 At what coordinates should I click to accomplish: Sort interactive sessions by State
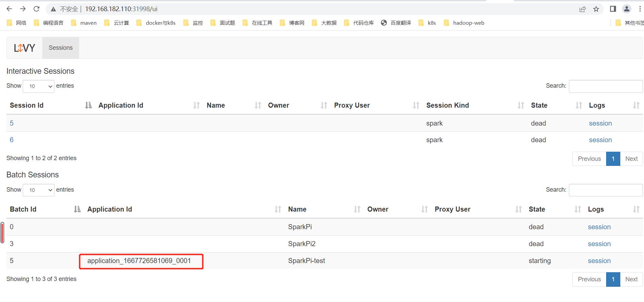pos(556,105)
